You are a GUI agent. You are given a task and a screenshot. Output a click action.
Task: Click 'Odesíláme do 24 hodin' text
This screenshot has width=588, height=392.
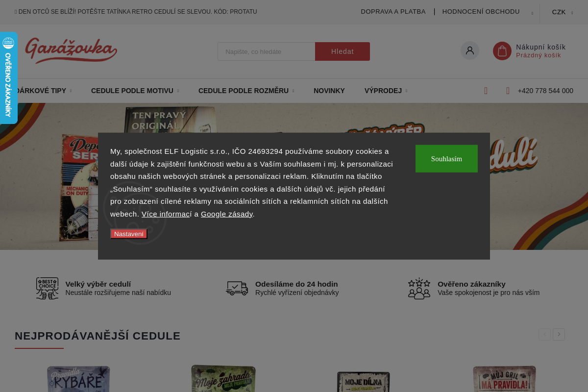296,284
